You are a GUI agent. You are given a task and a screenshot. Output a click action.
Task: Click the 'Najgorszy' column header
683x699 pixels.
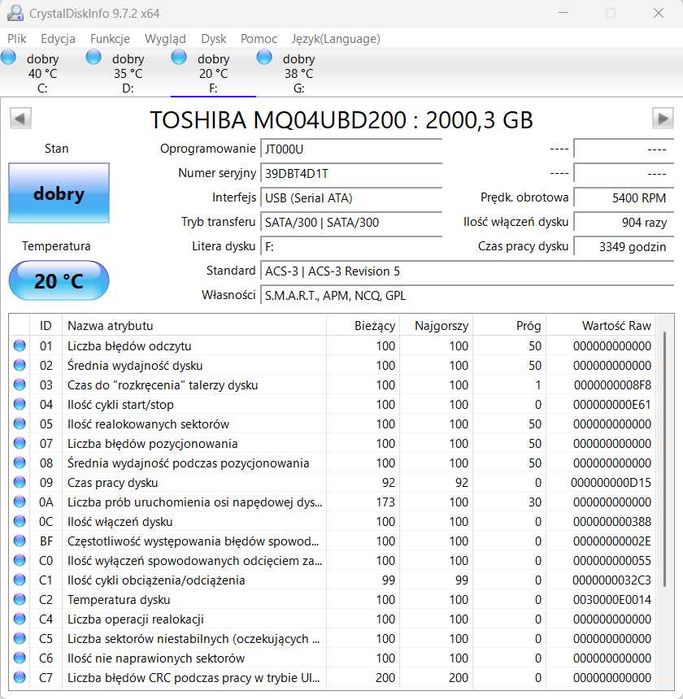point(436,326)
